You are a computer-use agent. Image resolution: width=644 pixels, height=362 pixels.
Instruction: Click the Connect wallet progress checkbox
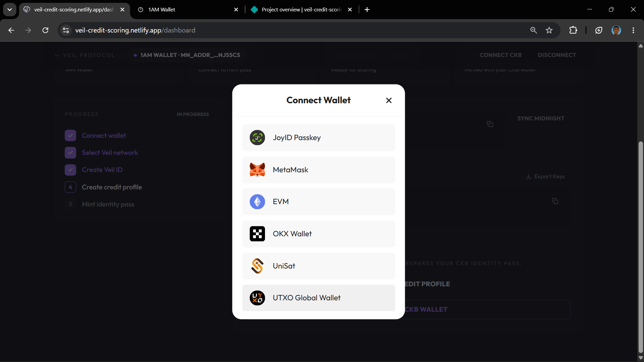(x=70, y=135)
